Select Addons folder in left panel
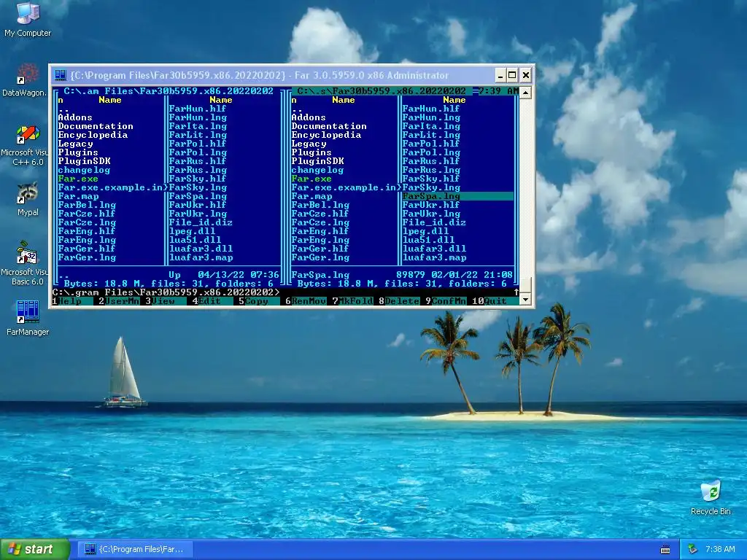Image resolution: width=747 pixels, height=560 pixels. pos(75,117)
